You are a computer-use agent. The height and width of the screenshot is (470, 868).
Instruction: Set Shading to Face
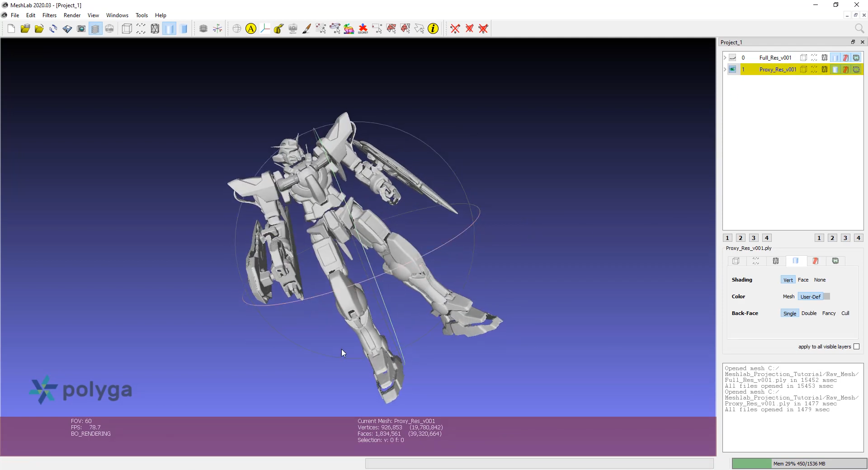[x=803, y=280]
